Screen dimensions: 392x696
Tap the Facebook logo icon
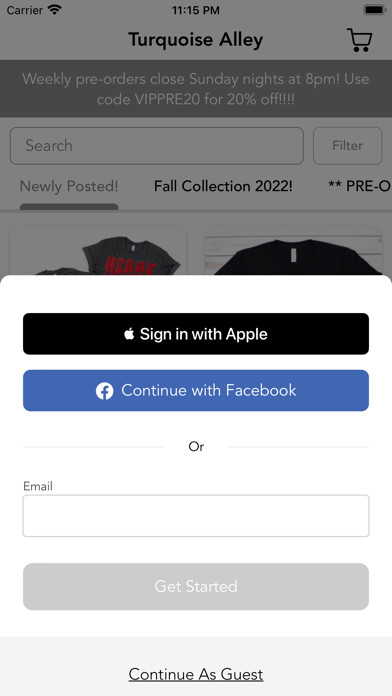(x=104, y=391)
